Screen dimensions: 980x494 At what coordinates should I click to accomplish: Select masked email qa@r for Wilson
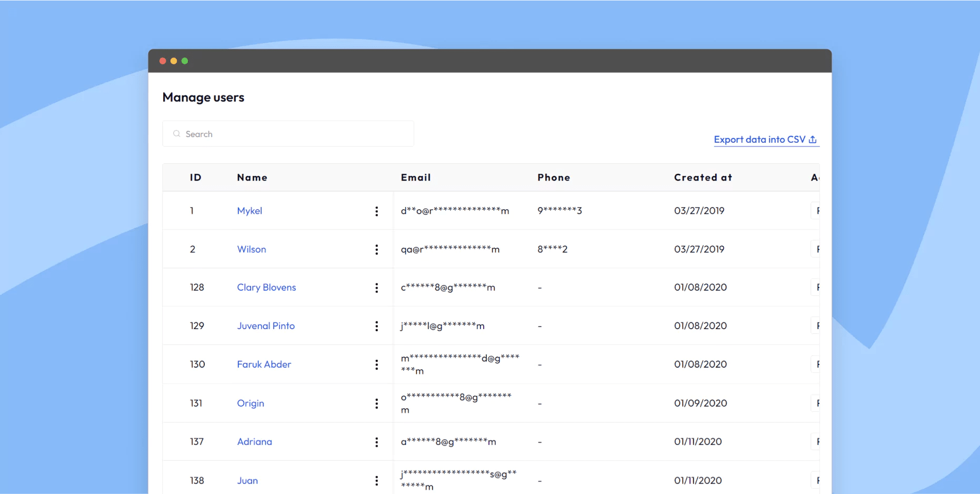pyautogui.click(x=450, y=249)
